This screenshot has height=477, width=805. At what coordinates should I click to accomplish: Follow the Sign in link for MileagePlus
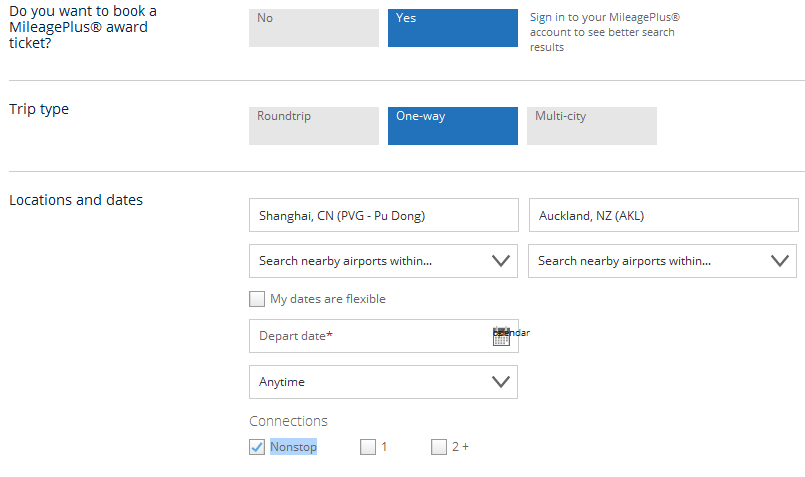click(546, 18)
